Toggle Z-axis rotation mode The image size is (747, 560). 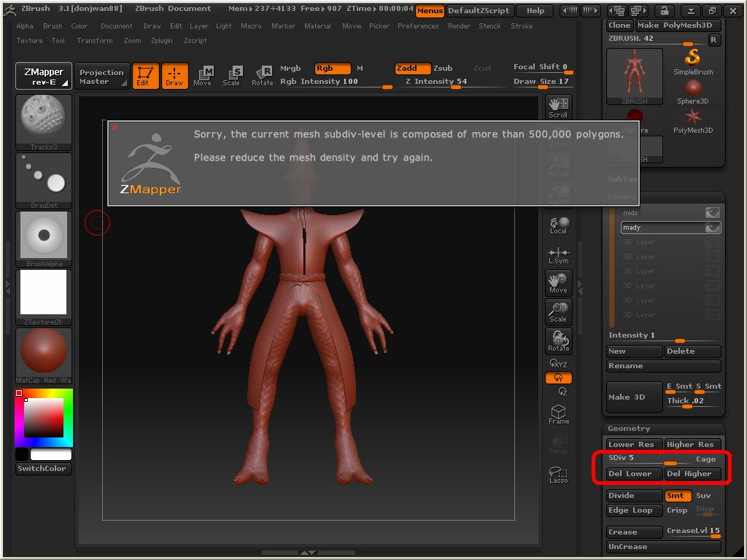pos(562,392)
